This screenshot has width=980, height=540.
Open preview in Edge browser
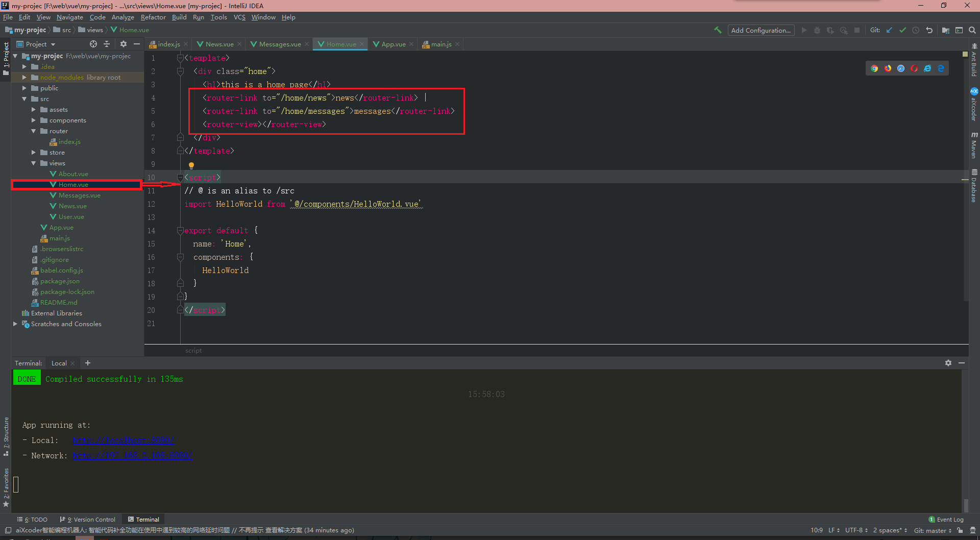click(941, 68)
